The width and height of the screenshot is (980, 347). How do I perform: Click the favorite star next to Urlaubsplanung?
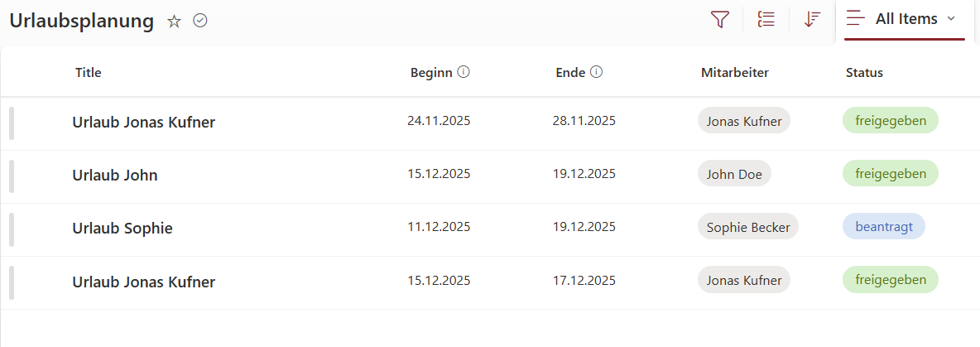pyautogui.click(x=174, y=22)
